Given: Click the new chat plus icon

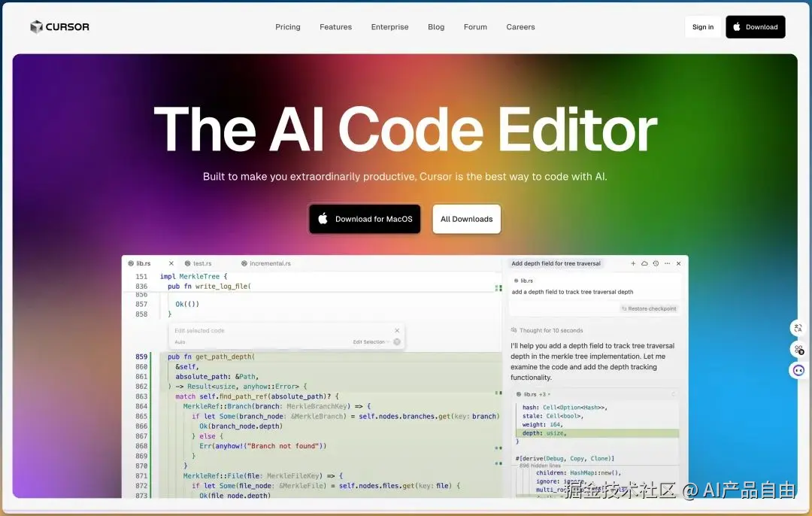Looking at the screenshot, I should [633, 264].
